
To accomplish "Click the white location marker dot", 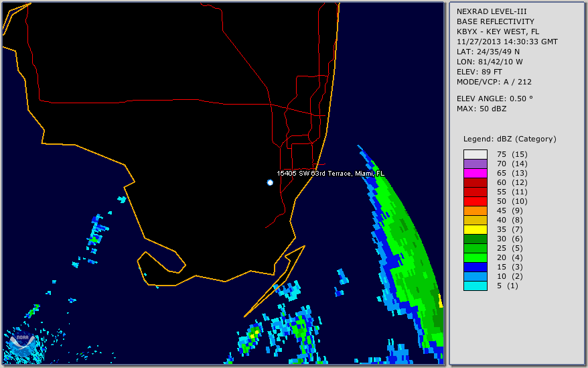I will coord(270,182).
